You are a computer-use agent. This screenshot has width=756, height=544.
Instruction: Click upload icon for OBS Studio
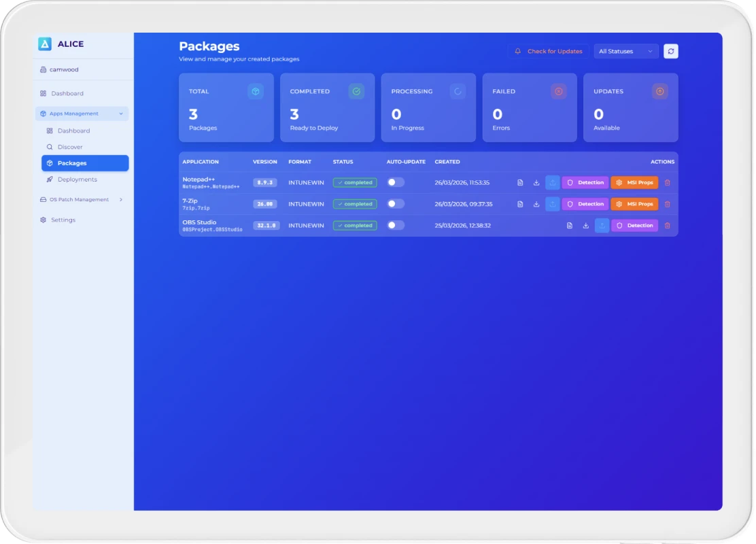tap(602, 226)
